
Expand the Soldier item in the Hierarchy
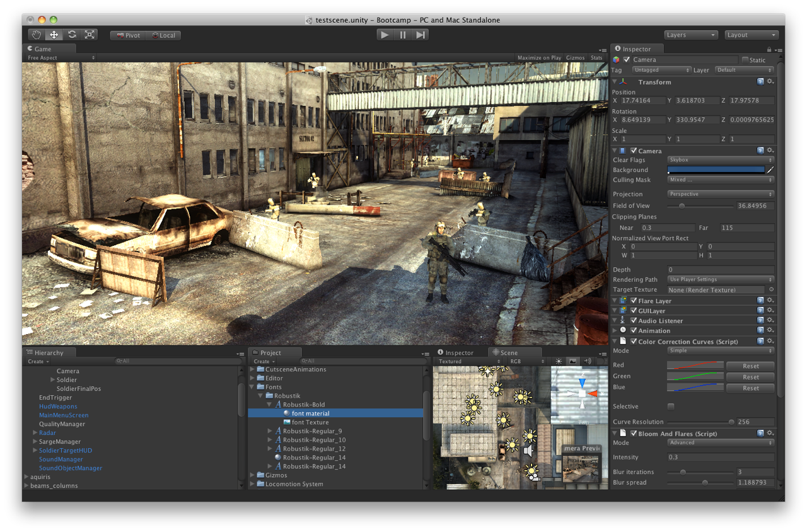[52, 379]
